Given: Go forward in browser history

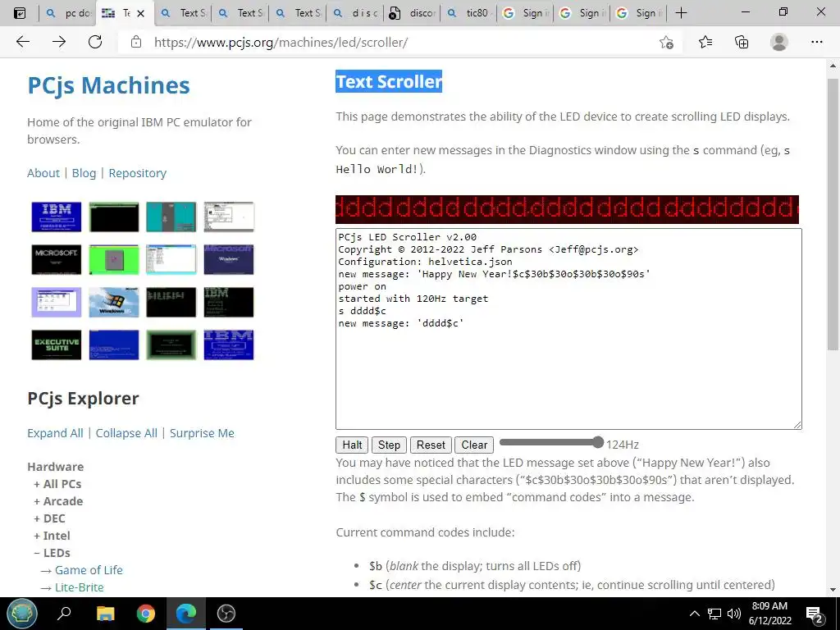Looking at the screenshot, I should pos(59,42).
